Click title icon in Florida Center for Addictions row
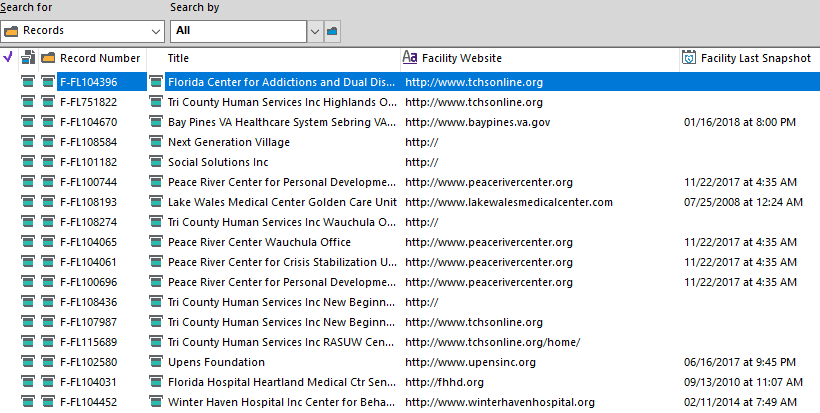The width and height of the screenshot is (820, 413). pyautogui.click(x=156, y=82)
